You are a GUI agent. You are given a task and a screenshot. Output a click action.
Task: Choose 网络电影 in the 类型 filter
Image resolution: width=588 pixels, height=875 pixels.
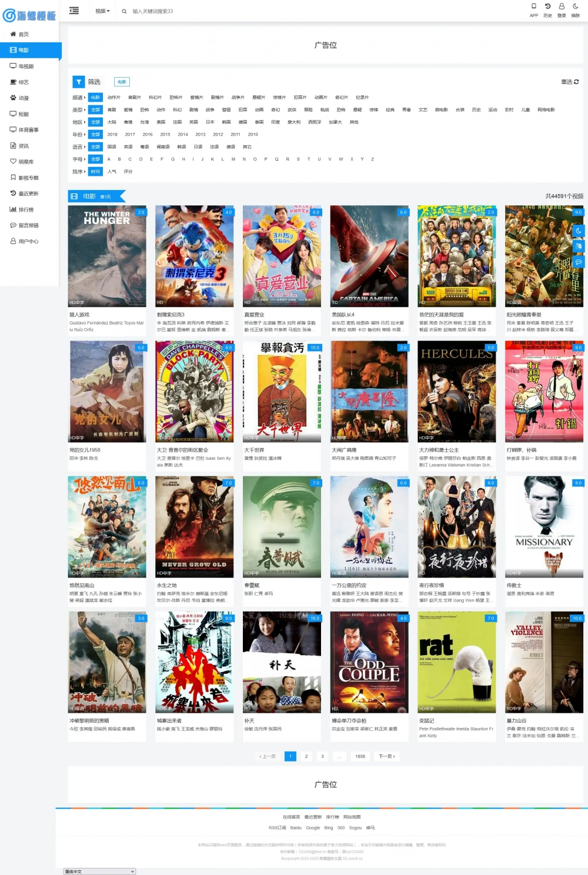[546, 110]
